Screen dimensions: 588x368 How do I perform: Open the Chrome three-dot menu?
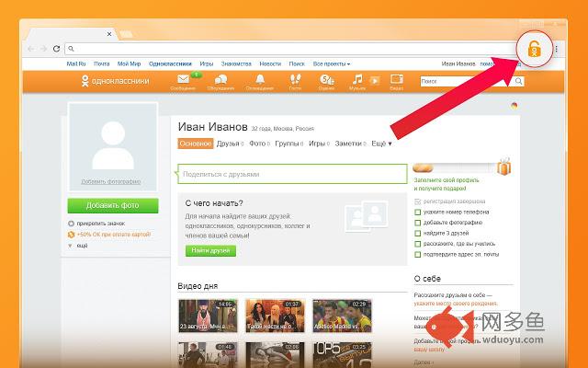(557, 49)
